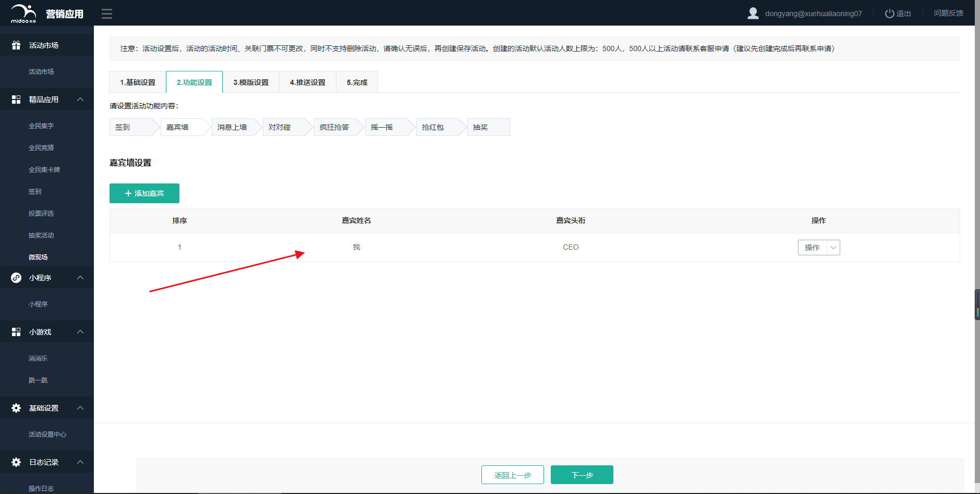Collapse the 精品应用 section chevron
The width and height of the screenshot is (980, 494).
(x=80, y=100)
